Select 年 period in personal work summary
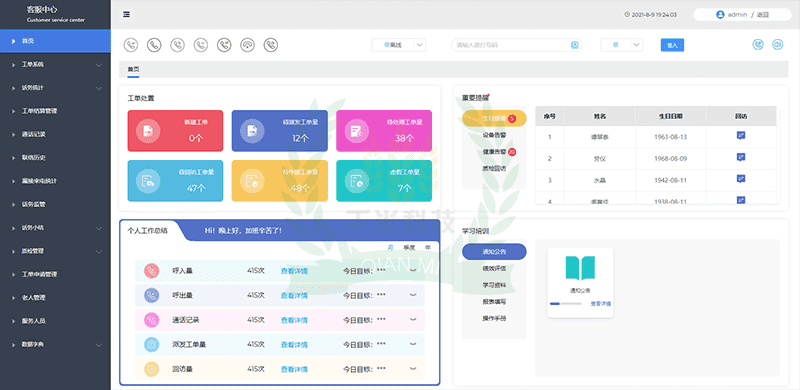Image resolution: width=800 pixels, height=390 pixels. pos(428,247)
